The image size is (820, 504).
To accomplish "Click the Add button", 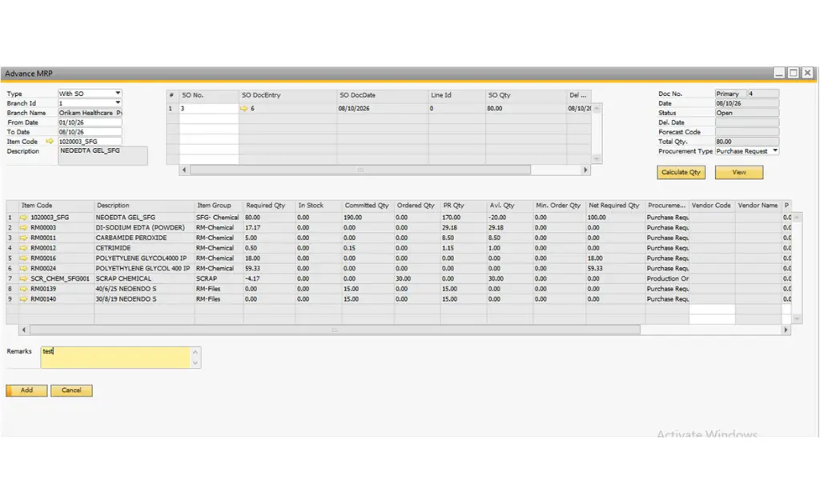I will [x=26, y=390].
